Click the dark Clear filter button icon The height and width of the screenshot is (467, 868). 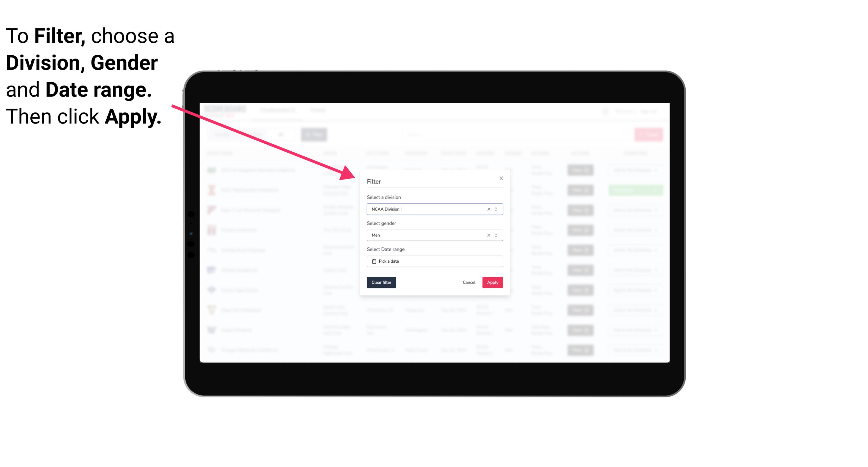[x=381, y=283]
